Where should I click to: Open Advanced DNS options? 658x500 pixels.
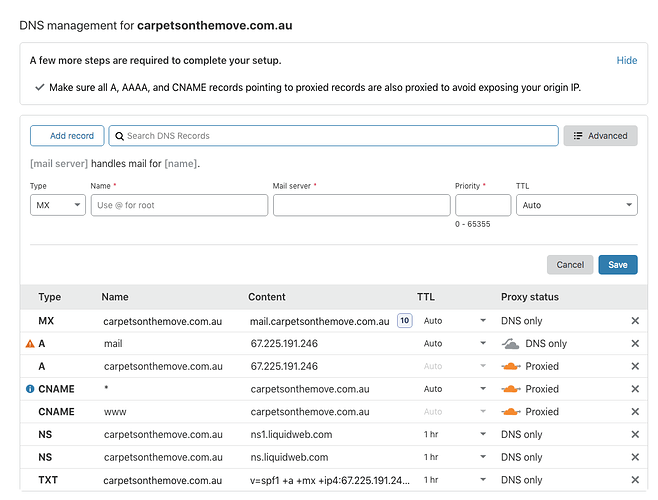click(x=600, y=136)
